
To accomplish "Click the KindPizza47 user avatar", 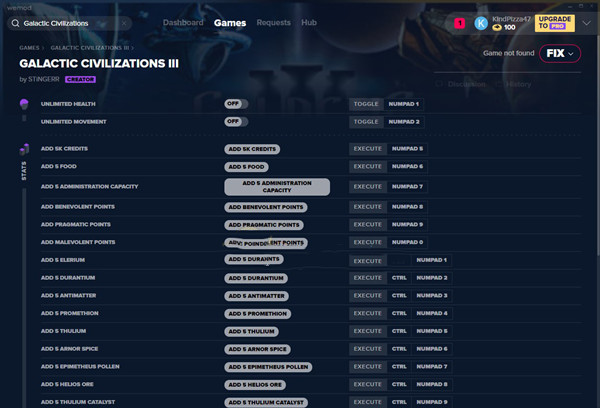I will point(481,22).
